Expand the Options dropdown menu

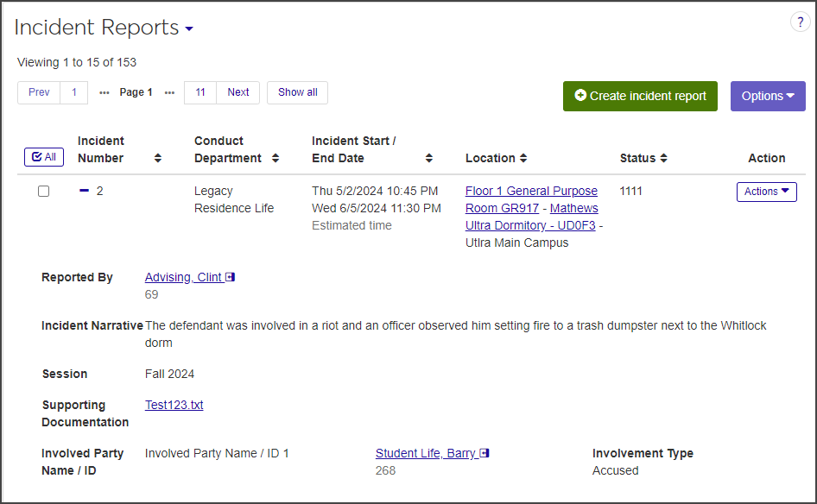pos(768,97)
